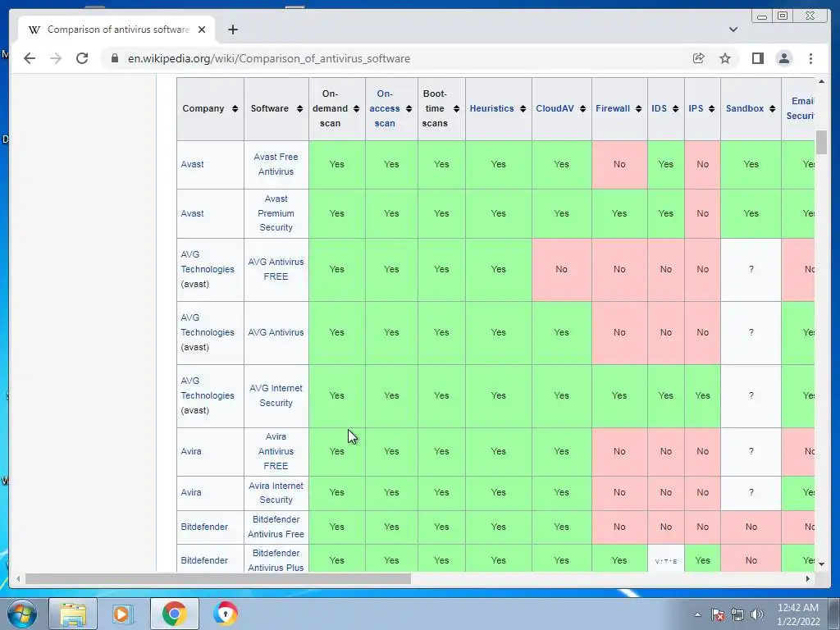Go back to the previous page
The height and width of the screenshot is (630, 840).
click(30, 58)
